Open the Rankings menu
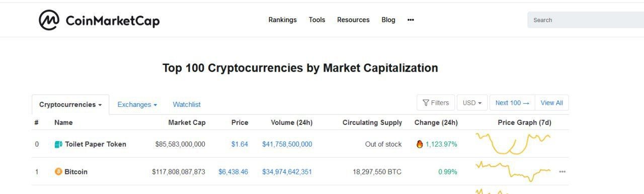Viewport: 644px width, 194px height. point(282,20)
